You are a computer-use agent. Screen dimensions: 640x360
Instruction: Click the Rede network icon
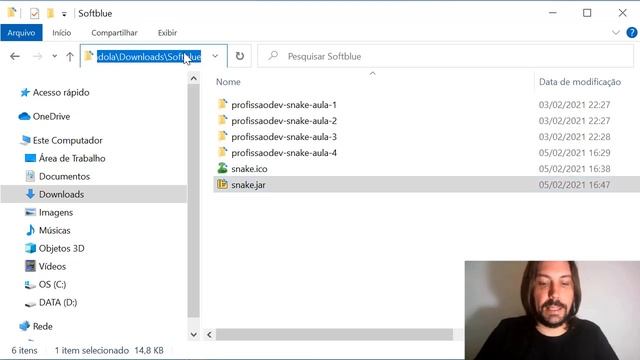tap(24, 326)
